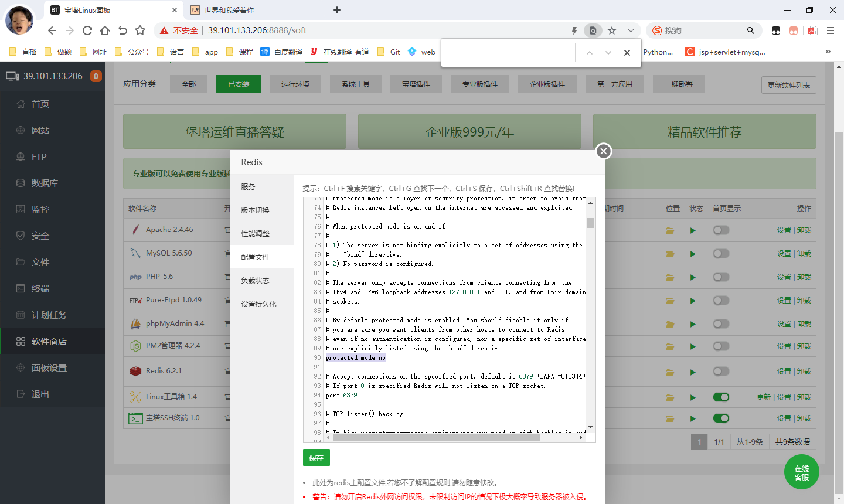Viewport: 844px width, 504px height.
Task: Open the Redis Service (服务) tab
Action: (x=248, y=187)
